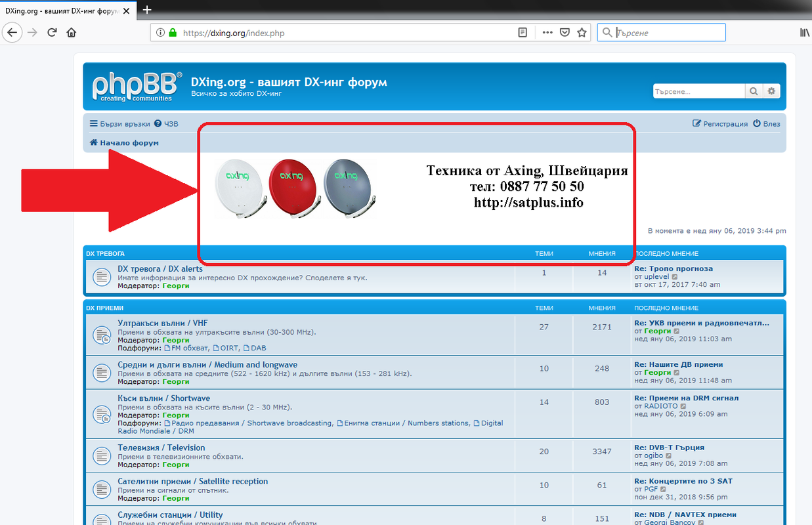Open DAB subforum link

click(255, 348)
